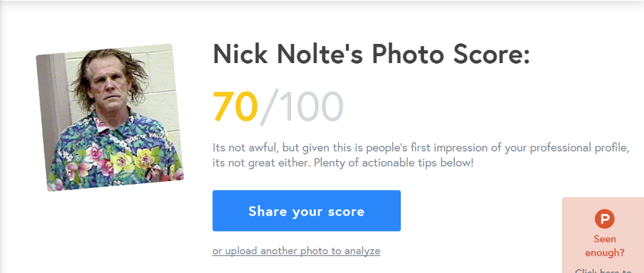This screenshot has height=273, width=644.
Task: Select the tilted profile photo thumbnail
Action: [x=110, y=117]
